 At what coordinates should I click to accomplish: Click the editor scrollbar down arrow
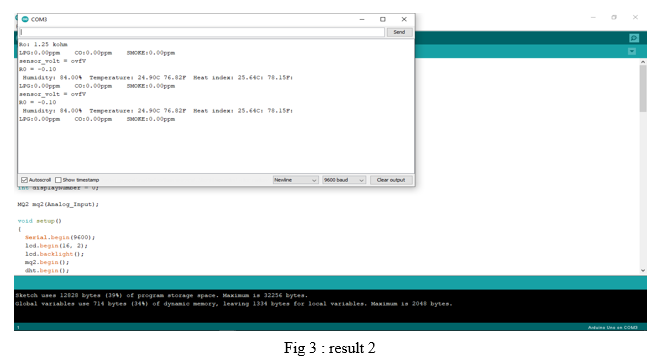click(643, 271)
